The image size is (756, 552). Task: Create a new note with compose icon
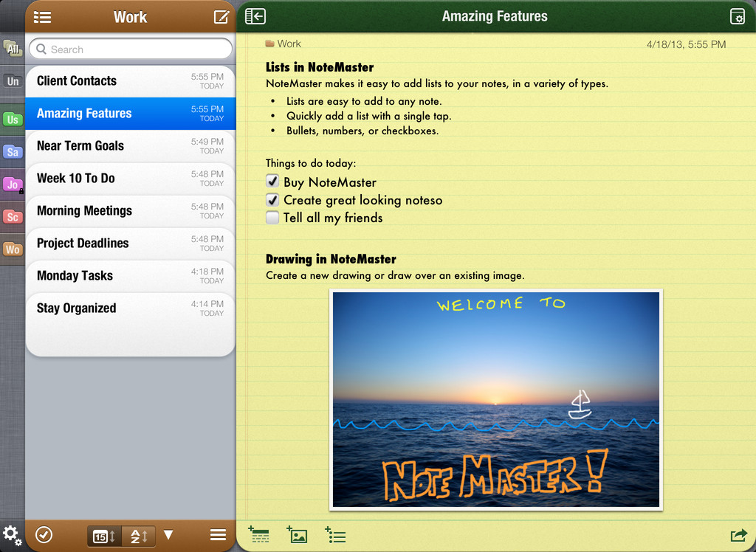(221, 17)
